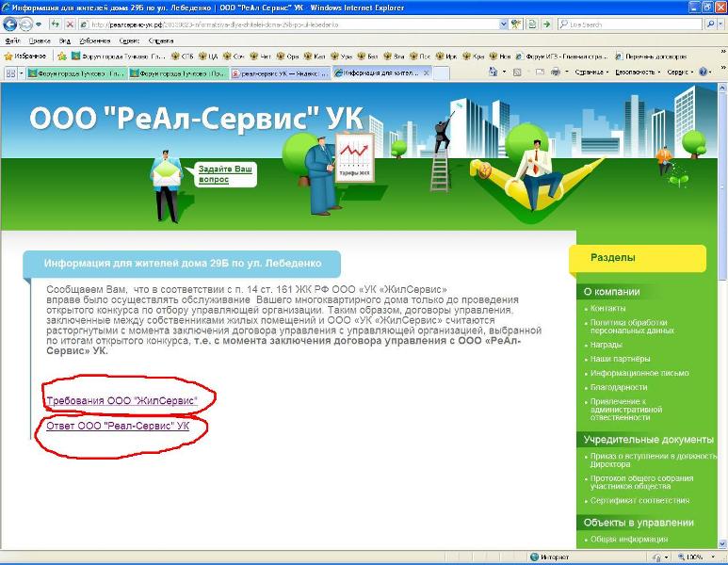Open Требования ООО "ЖилСервис" link

(121, 400)
